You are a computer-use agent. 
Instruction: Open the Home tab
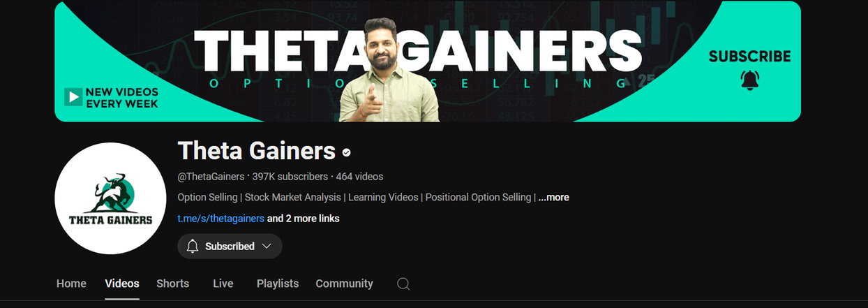71,284
